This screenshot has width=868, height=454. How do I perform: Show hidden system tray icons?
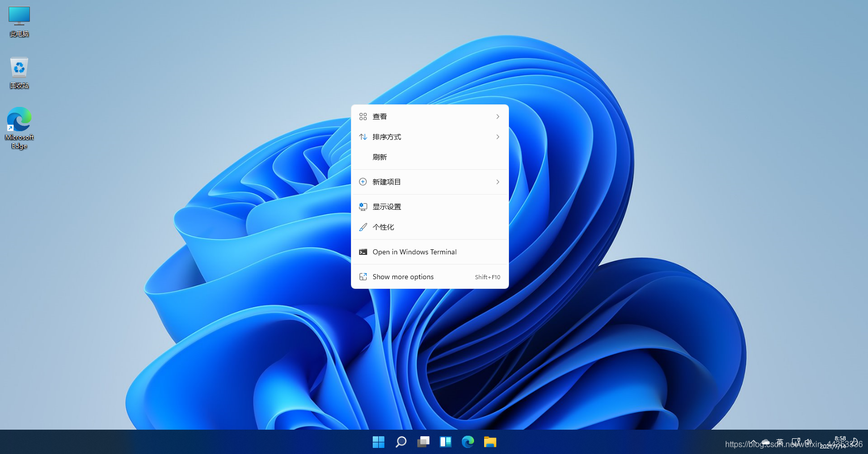[753, 442]
